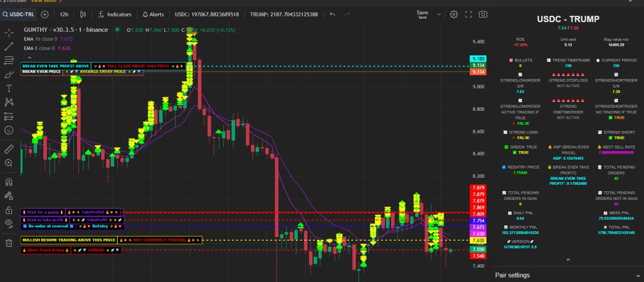Toggle stay-in-drawing-mode pencil lock
The width and height of the screenshot is (644, 282).
[9, 196]
